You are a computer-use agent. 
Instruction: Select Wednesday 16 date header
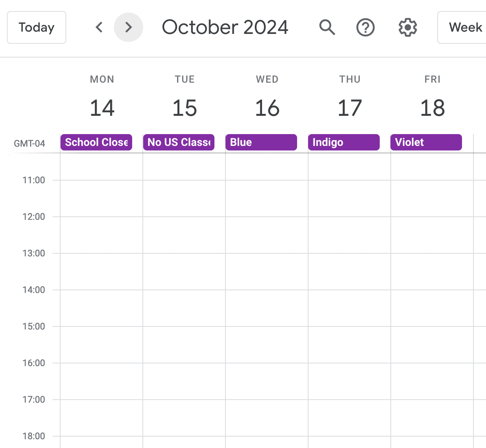[267, 108]
